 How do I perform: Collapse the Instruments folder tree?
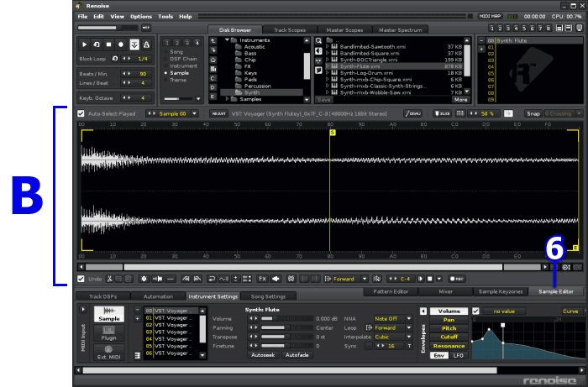227,39
